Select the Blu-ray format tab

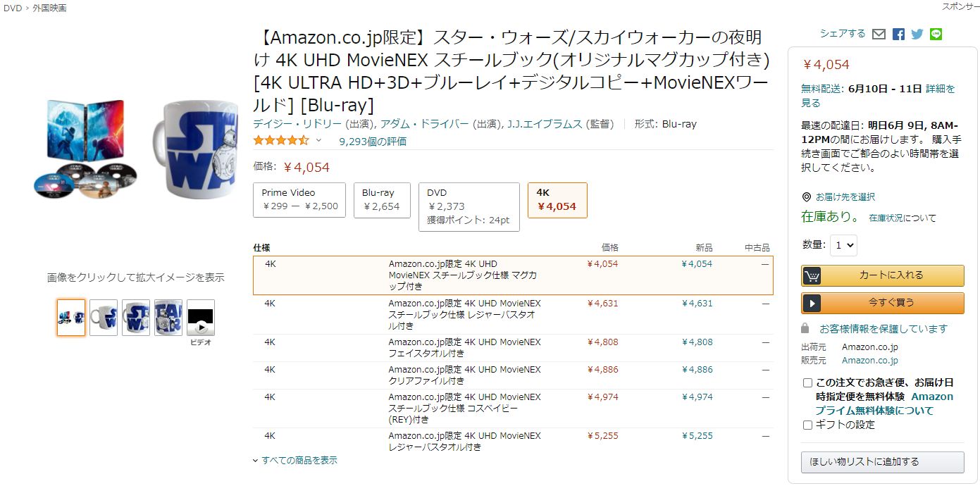coord(381,199)
